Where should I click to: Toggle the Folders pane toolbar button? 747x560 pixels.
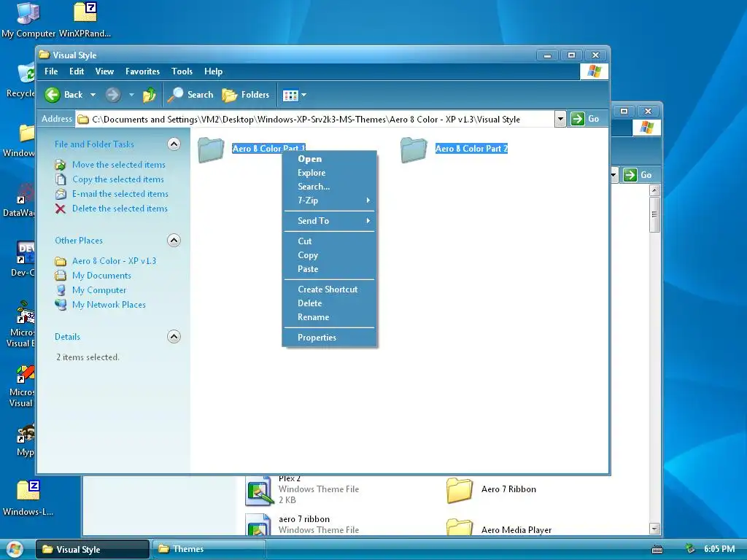coord(246,95)
